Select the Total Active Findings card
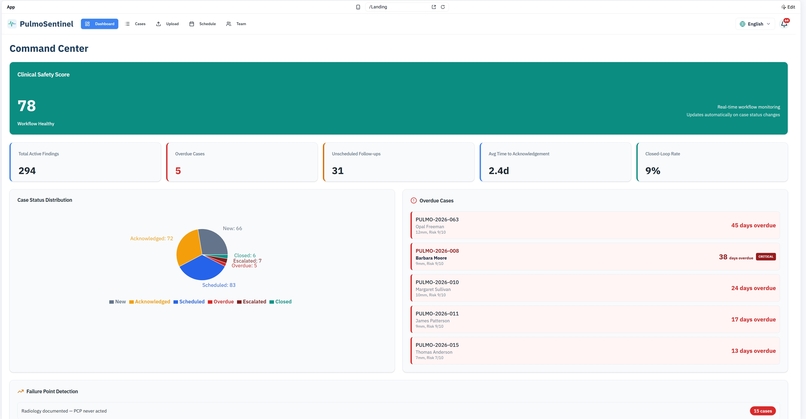806x419 pixels. pyautogui.click(x=85, y=162)
